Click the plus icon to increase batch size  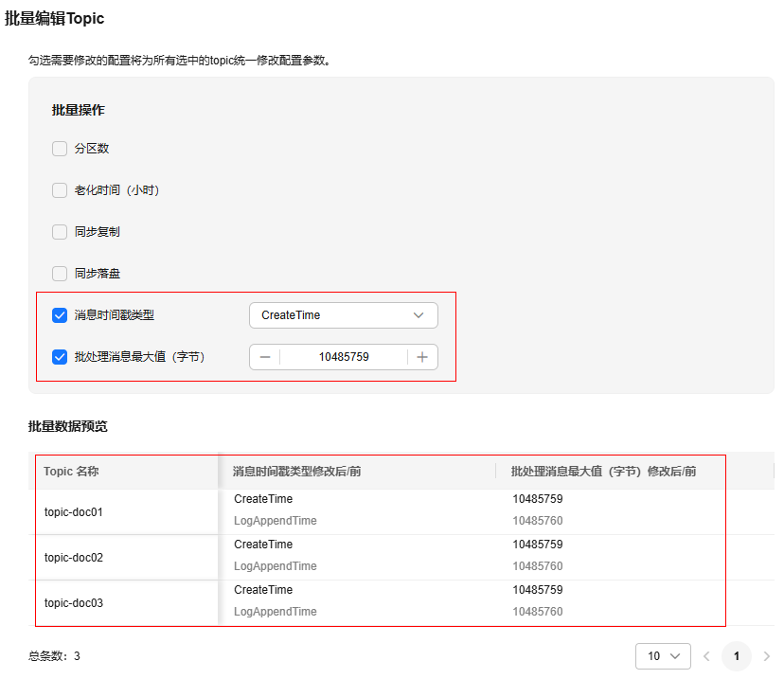coord(422,357)
